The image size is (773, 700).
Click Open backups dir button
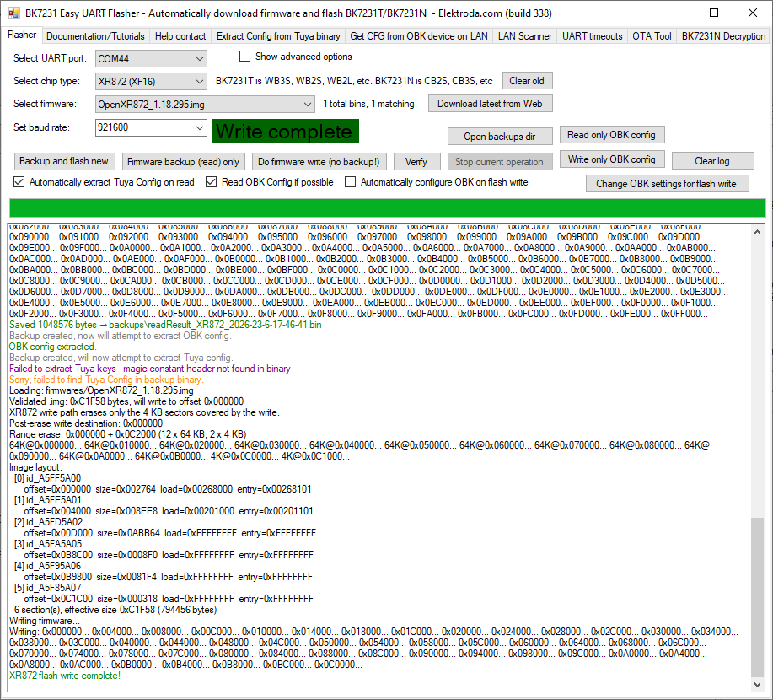(499, 136)
